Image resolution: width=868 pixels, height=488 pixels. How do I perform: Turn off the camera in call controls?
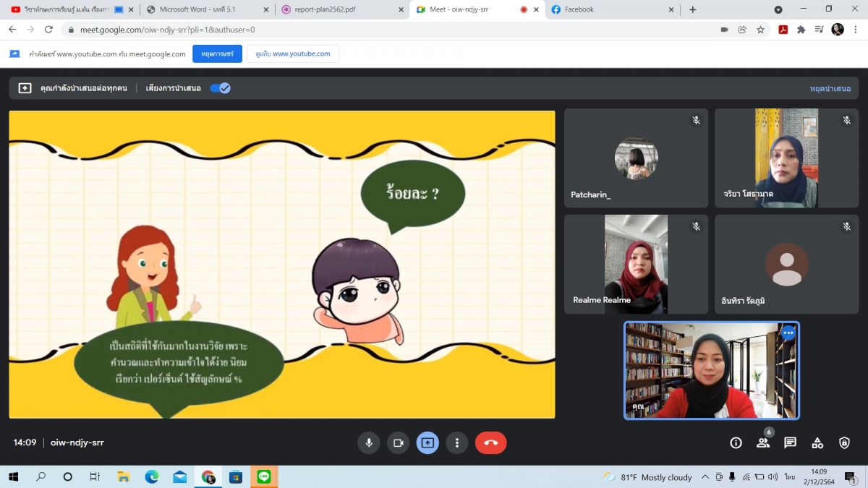click(x=397, y=442)
